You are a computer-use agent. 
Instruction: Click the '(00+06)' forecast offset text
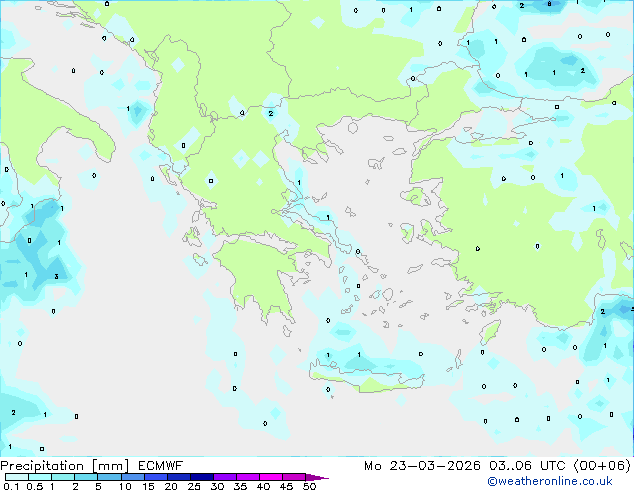[602, 466]
